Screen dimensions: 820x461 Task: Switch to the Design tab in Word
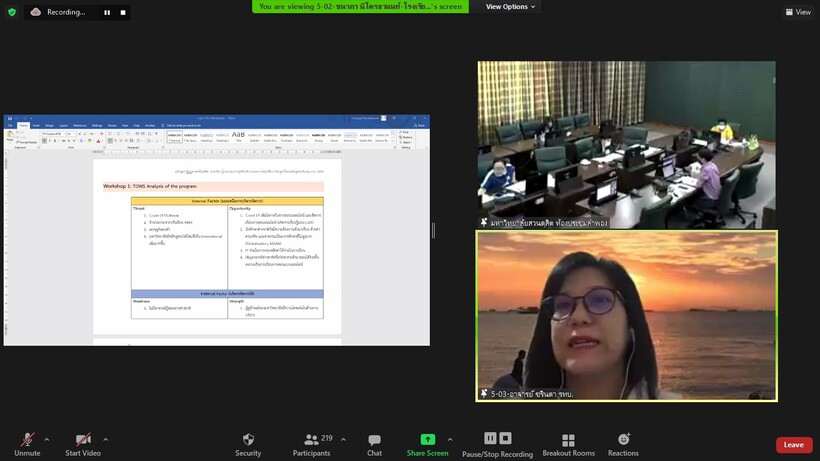49,125
